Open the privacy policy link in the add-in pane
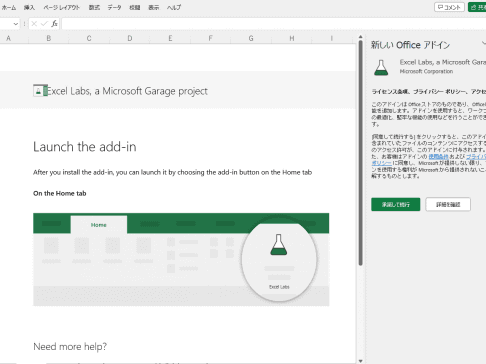The width and height of the screenshot is (486, 364). point(476,156)
